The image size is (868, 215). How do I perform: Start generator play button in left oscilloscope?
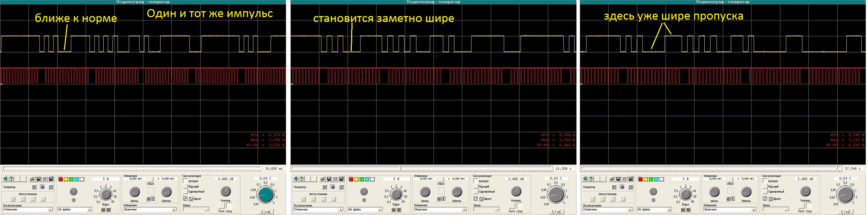tap(34, 187)
